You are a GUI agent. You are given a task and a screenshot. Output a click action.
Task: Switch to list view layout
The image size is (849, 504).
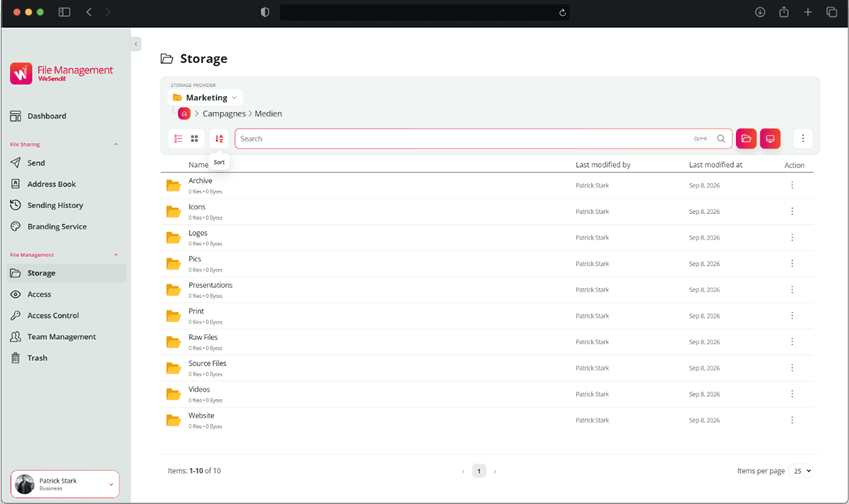point(178,139)
